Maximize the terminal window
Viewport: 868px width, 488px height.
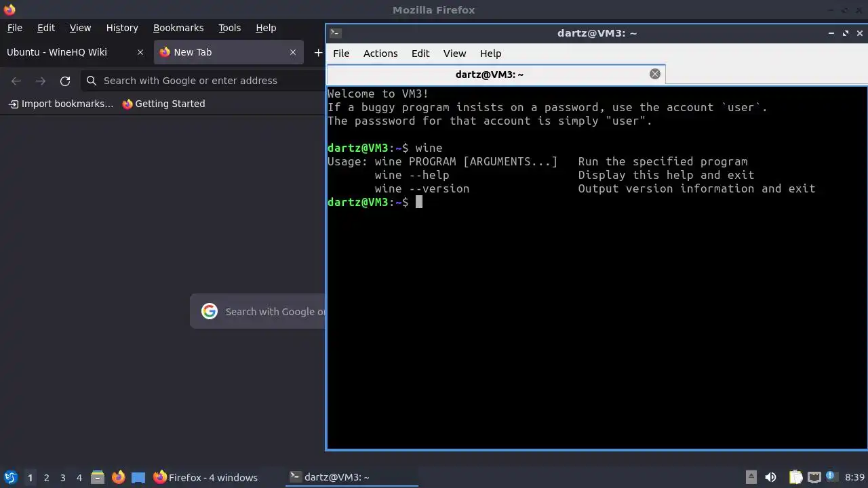pos(845,33)
